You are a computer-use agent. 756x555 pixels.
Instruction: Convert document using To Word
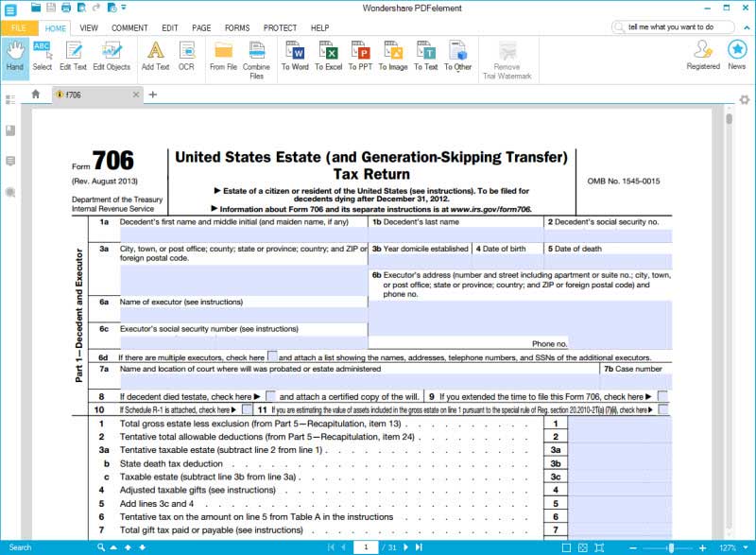coord(295,57)
